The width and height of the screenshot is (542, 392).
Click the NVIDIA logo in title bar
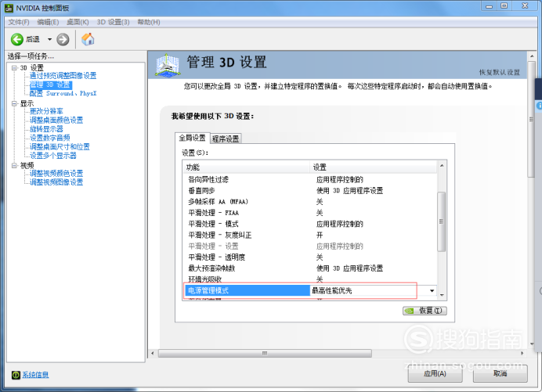point(9,8)
